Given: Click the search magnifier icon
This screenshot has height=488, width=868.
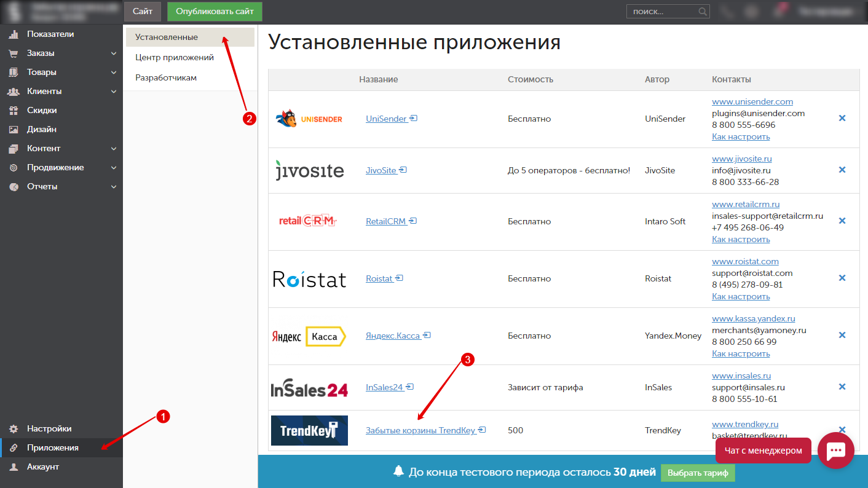Looking at the screenshot, I should point(703,12).
